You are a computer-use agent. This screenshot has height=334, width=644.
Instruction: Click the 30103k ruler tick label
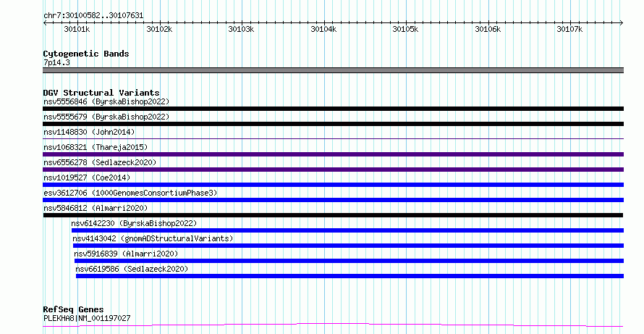pos(241,29)
